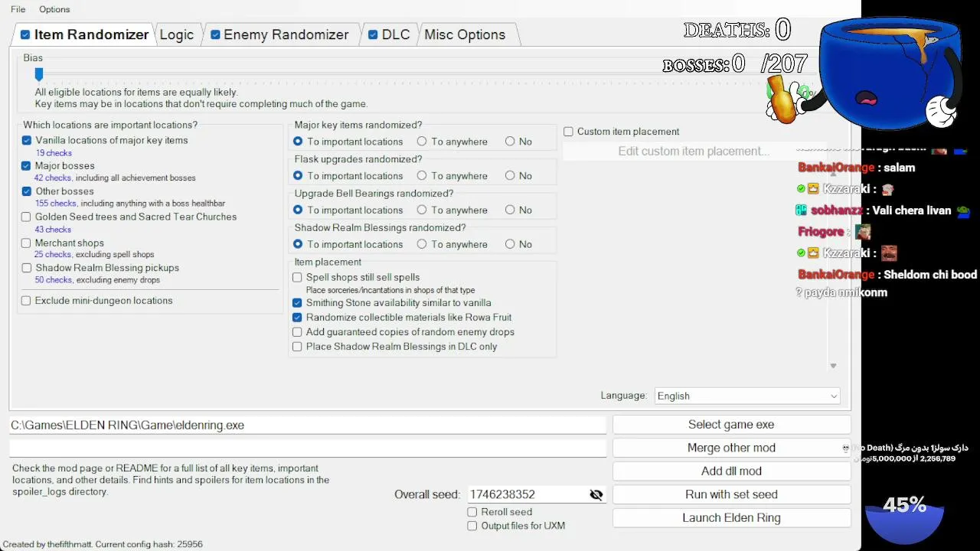This screenshot has height=551, width=980.
Task: Select 'To anywhere' for Major key items
Action: tap(422, 142)
